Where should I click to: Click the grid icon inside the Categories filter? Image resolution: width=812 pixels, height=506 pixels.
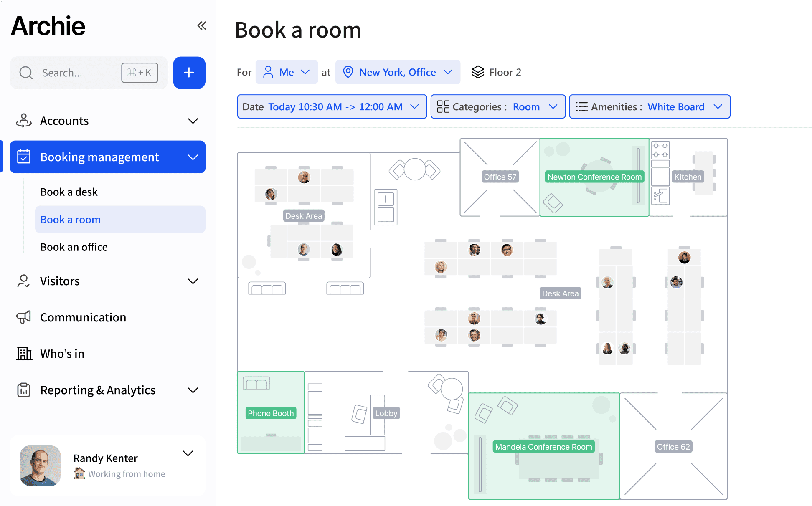click(x=443, y=106)
